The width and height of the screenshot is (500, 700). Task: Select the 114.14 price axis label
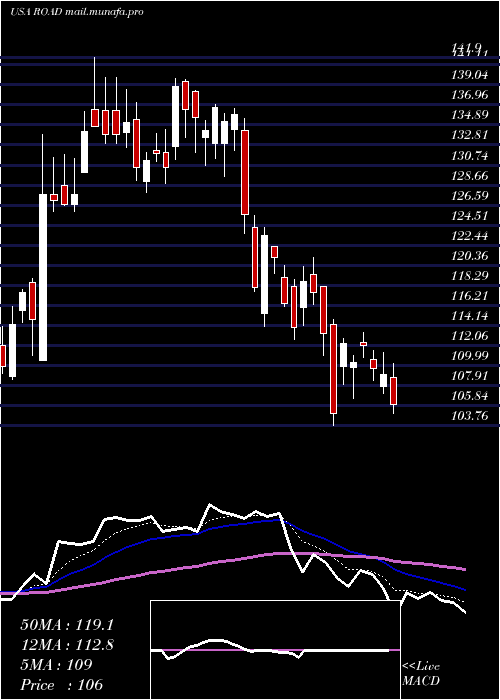tap(470, 316)
